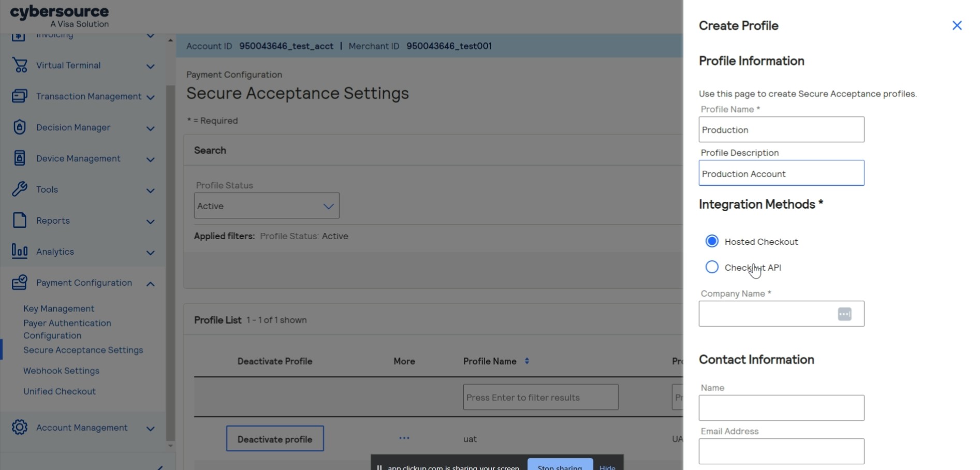The image size is (980, 470).
Task: Expand the Transaction Management menu chevron
Action: (151, 97)
